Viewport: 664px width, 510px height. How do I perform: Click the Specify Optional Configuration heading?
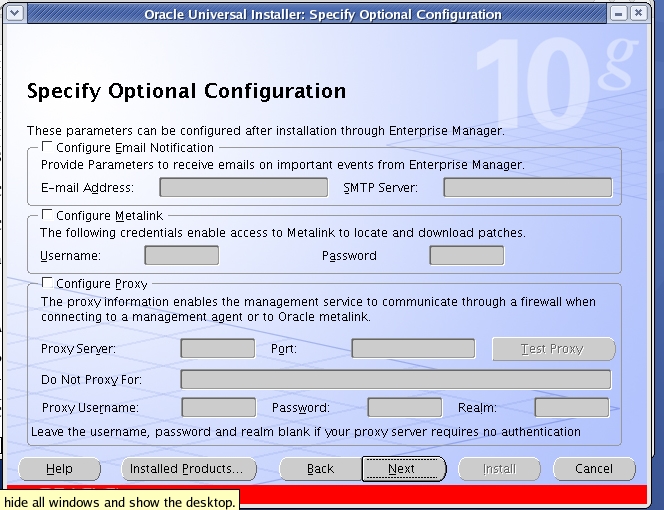click(x=187, y=91)
